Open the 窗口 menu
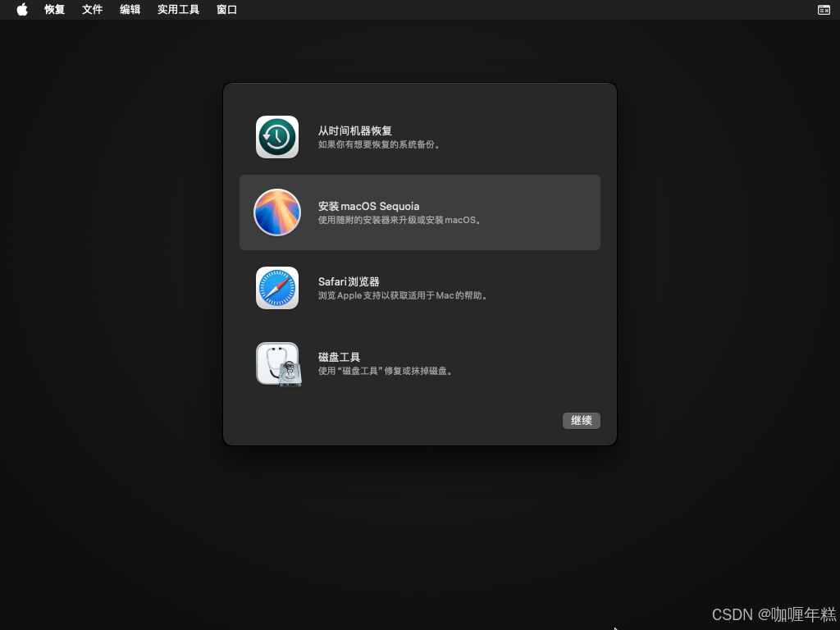Viewport: 840px width, 630px height. coord(227,10)
